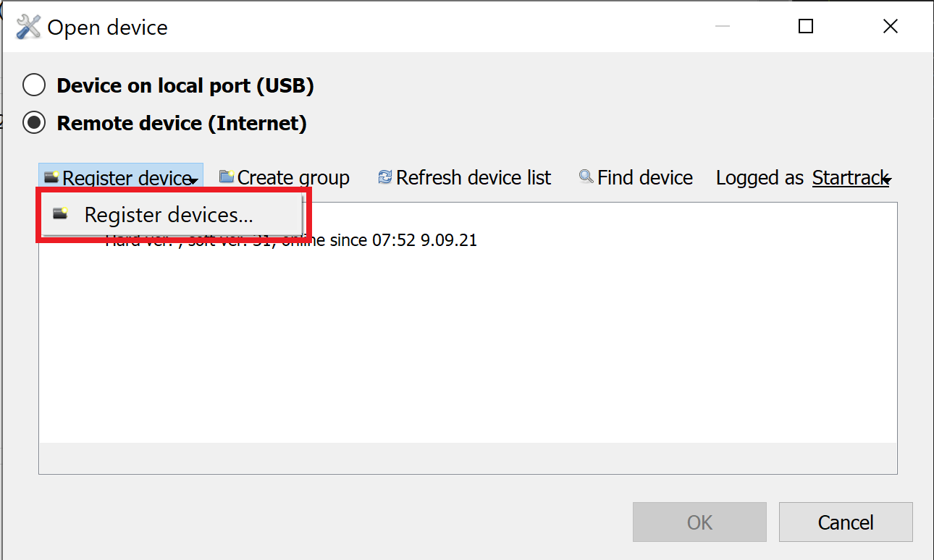Screen dimensions: 934x560
Task: Click empty area of device list
Action: tap(468, 347)
